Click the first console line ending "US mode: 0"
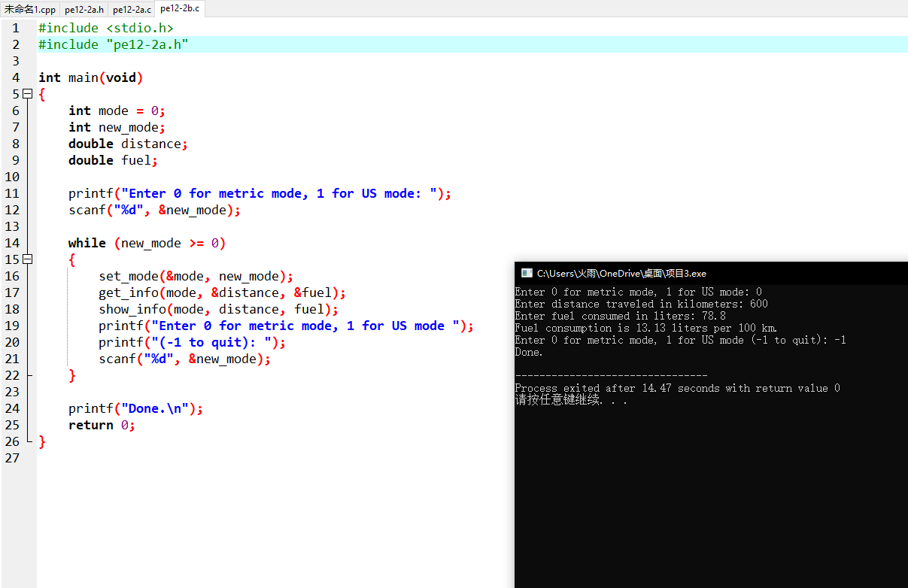This screenshot has height=588, width=908. (x=638, y=292)
